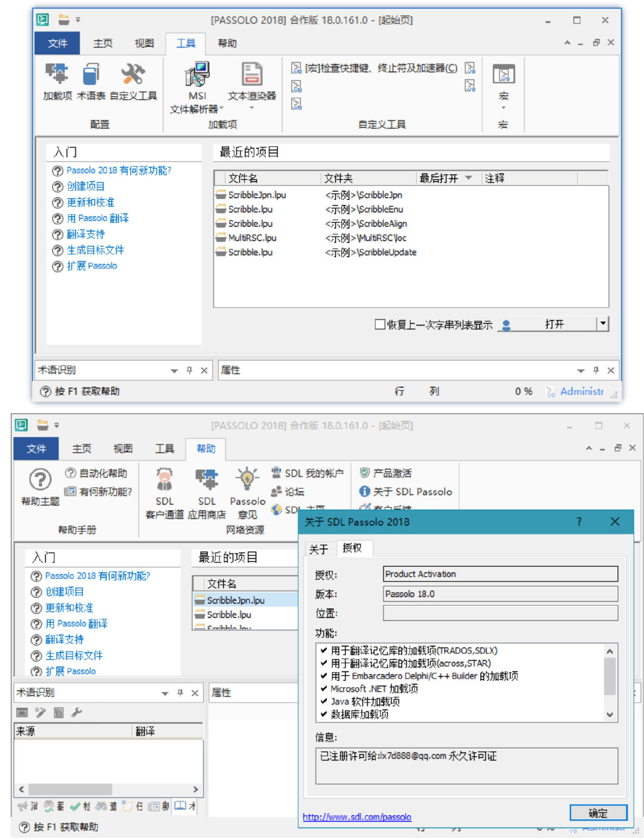644x839 pixels.
Task: Open the http://www.sdl.com/passolo link
Action: point(357,817)
